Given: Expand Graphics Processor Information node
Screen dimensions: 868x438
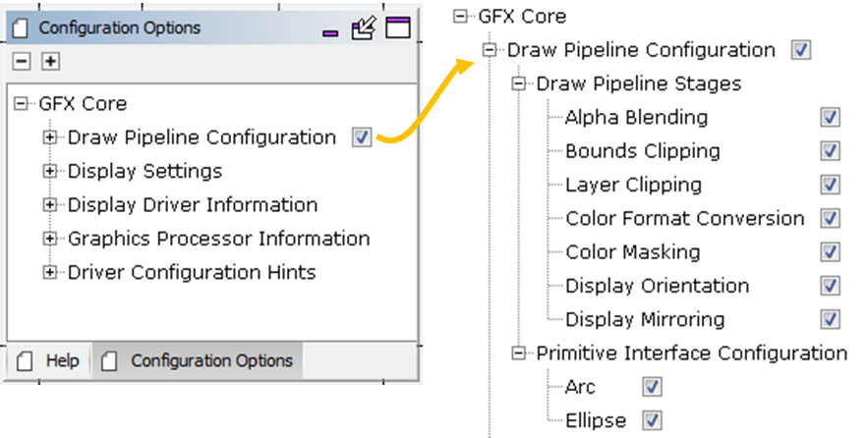Looking at the screenshot, I should 50,239.
